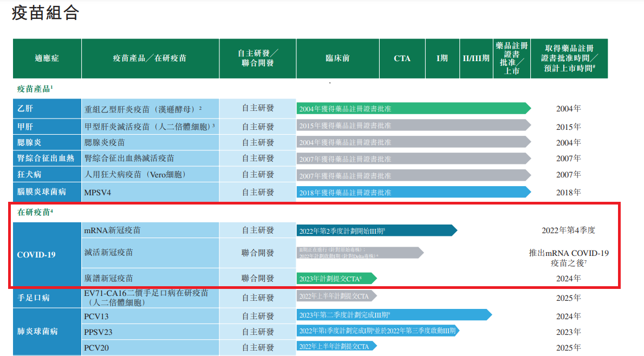
Task: Click the "疫苗產品／在研疫苗" column header
Action: pos(151,58)
